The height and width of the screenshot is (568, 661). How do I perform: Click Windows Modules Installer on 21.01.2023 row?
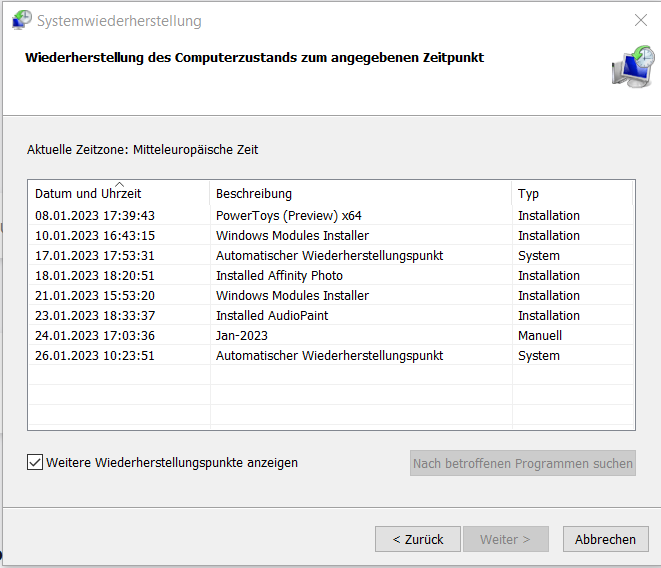coord(292,296)
